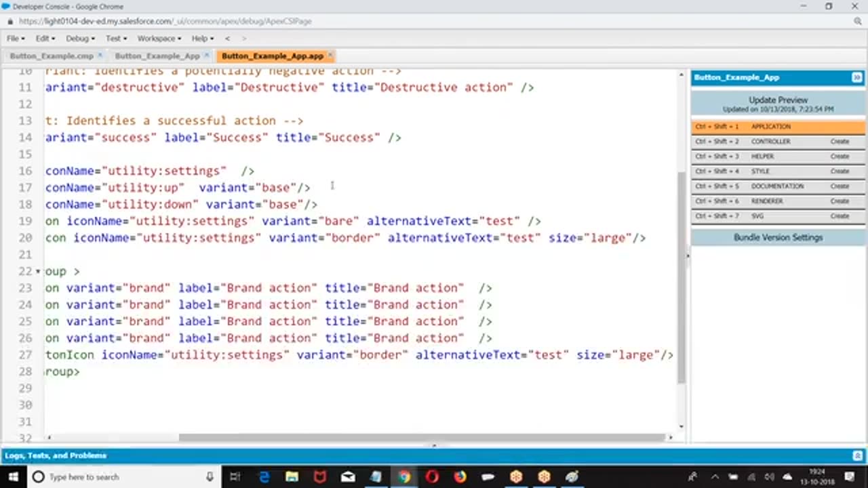
Task: Open Windows notification center
Action: point(850,476)
